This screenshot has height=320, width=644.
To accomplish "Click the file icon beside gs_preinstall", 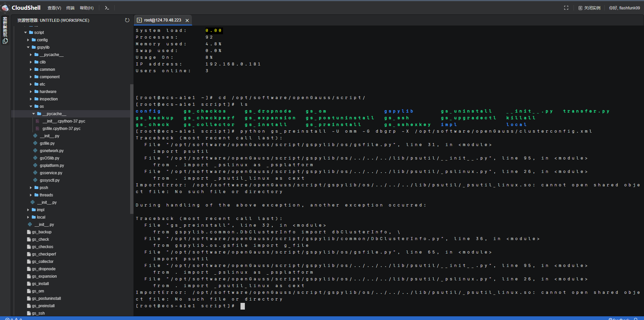I will 29,306.
